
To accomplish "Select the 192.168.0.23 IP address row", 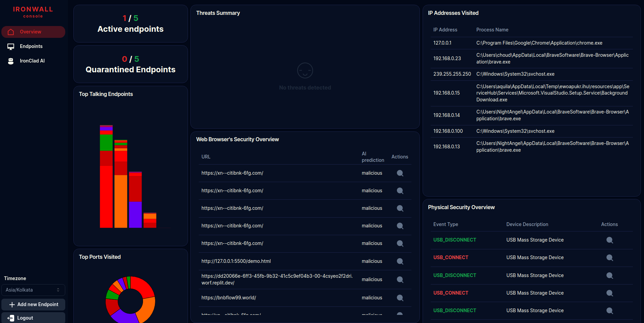I will (x=447, y=58).
